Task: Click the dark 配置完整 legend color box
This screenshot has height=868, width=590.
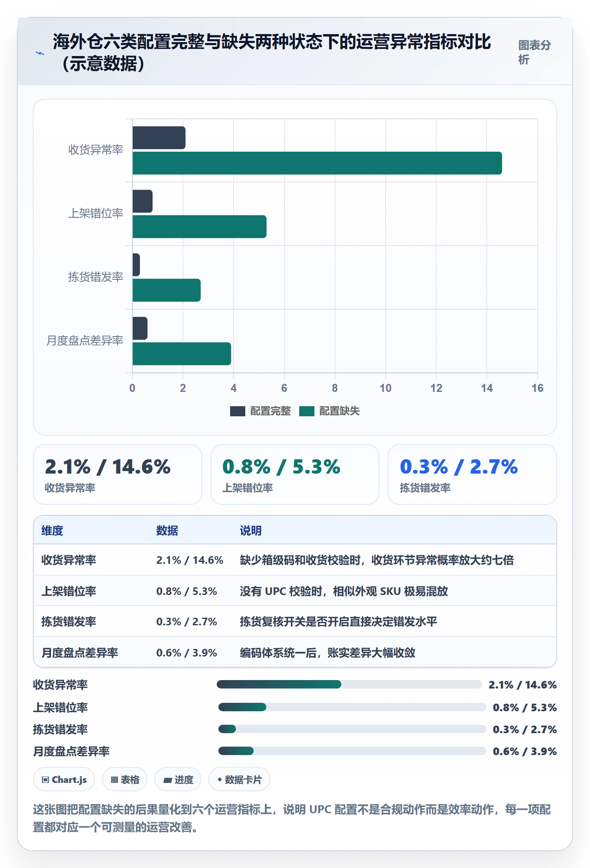Action: click(x=238, y=411)
